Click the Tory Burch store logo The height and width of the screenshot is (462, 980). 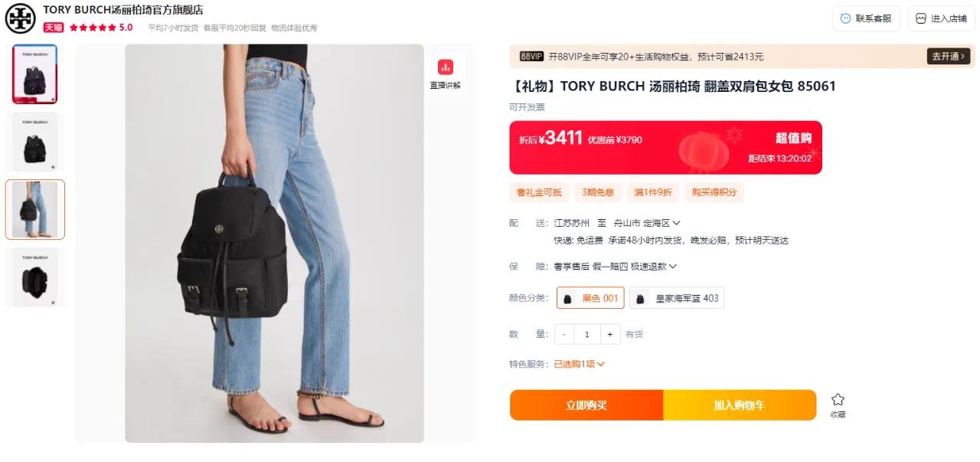[x=21, y=18]
